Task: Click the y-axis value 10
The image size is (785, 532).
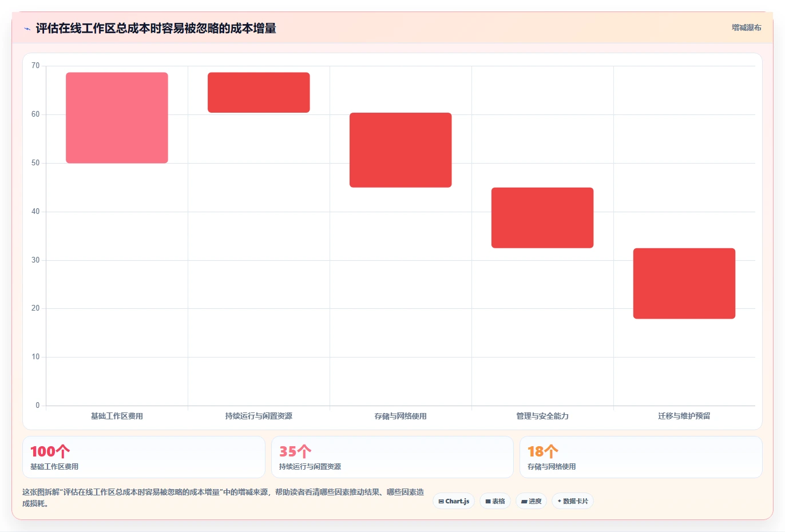Action: click(x=35, y=357)
